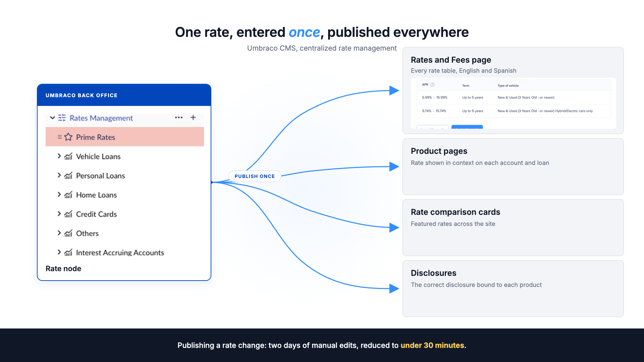644x362 pixels.
Task: Click the APR help icon in rate table
Action: (432, 85)
